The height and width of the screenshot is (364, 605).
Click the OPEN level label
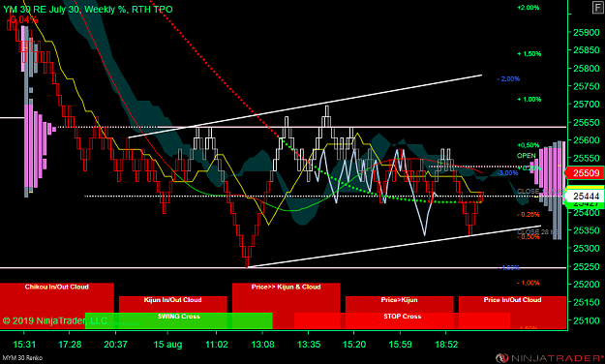click(x=527, y=156)
